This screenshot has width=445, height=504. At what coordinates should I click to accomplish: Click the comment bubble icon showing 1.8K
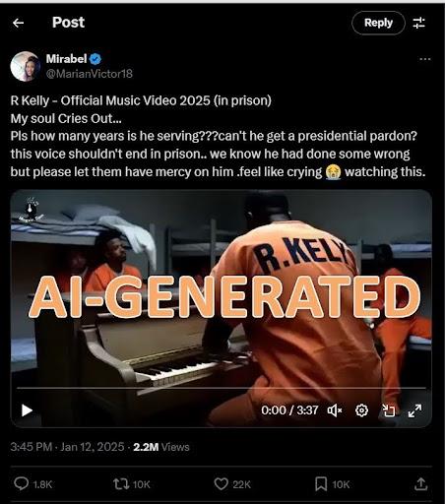(22, 483)
